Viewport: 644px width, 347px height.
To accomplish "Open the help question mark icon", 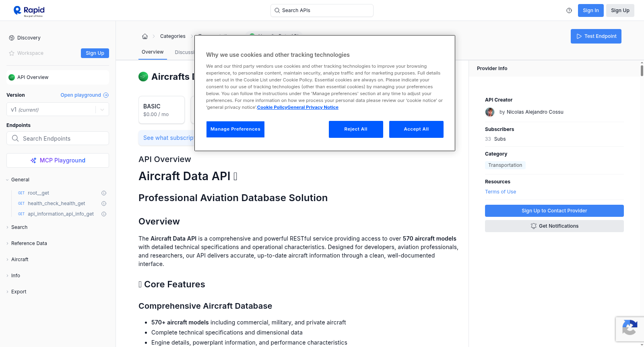I will click(x=569, y=10).
